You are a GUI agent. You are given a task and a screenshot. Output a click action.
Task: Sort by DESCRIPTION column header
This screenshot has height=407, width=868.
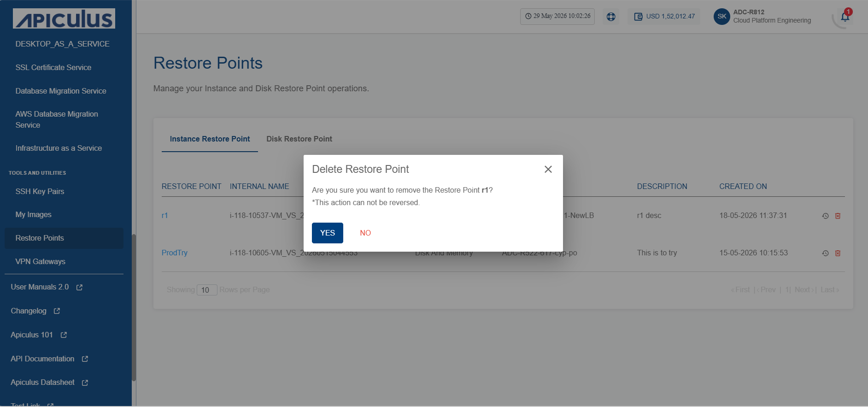(x=662, y=186)
